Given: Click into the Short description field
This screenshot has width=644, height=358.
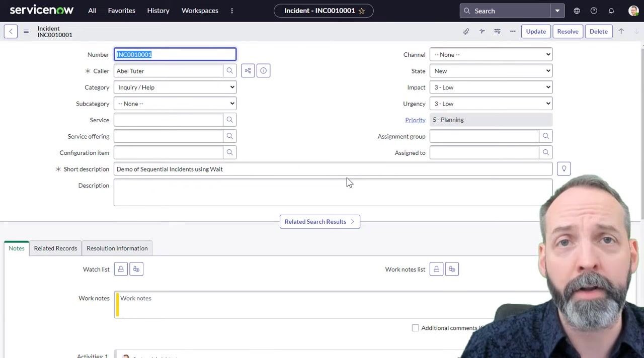Looking at the screenshot, I should click(x=333, y=169).
